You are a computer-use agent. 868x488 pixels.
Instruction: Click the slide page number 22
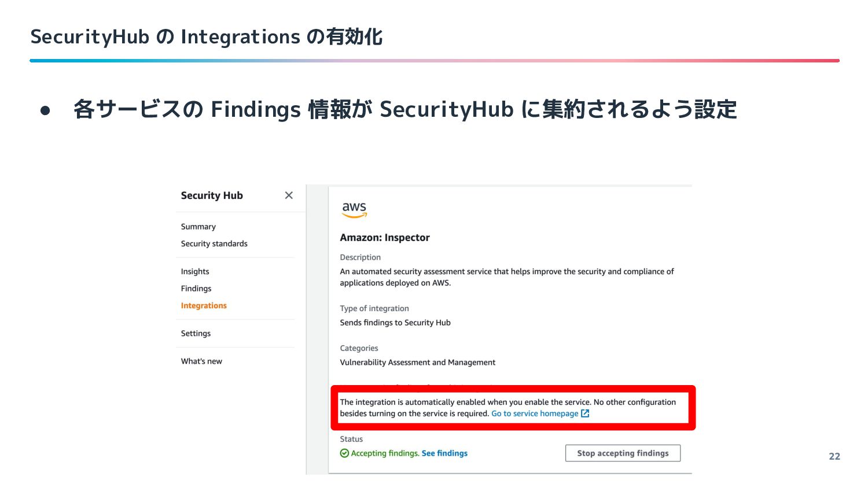pyautogui.click(x=834, y=456)
